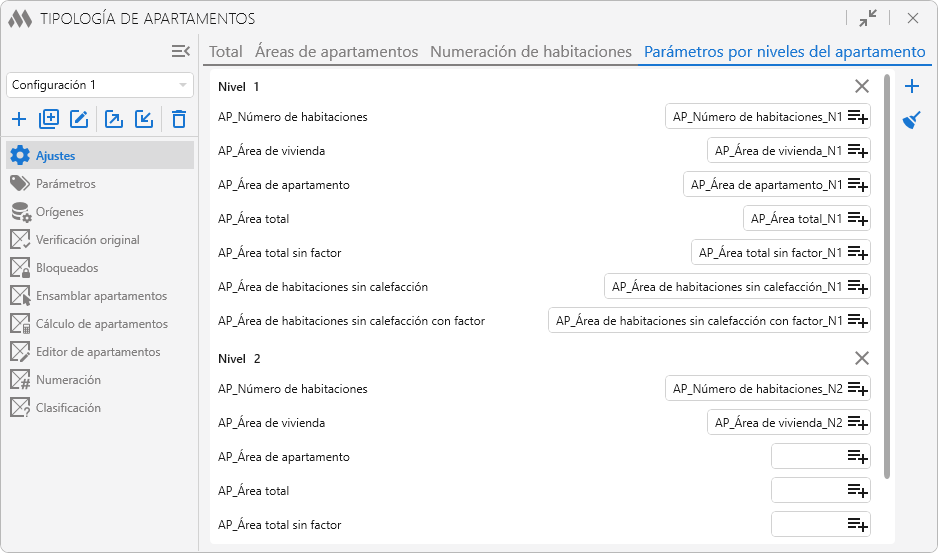Select the Numeración de habitaciones tab
The image size is (938, 553).
point(531,51)
